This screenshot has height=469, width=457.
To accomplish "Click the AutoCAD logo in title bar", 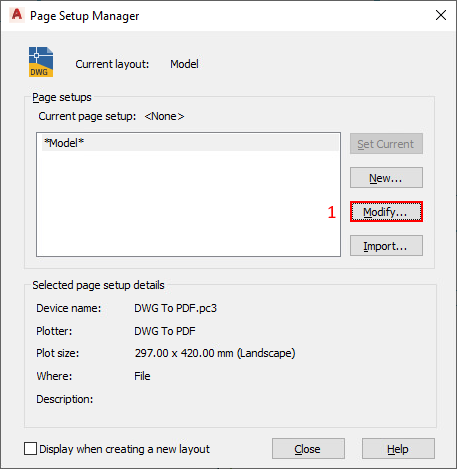I will pyautogui.click(x=17, y=15).
